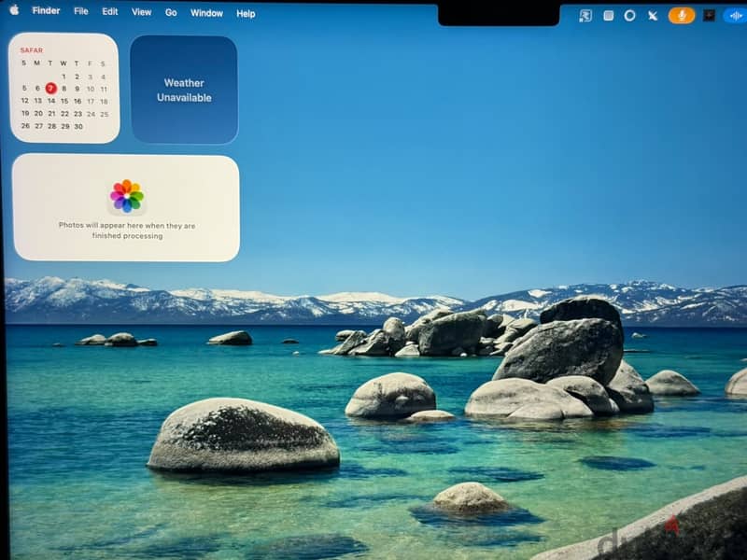The image size is (747, 560).
Task: Open the Apple menu
Action: pyautogui.click(x=14, y=9)
